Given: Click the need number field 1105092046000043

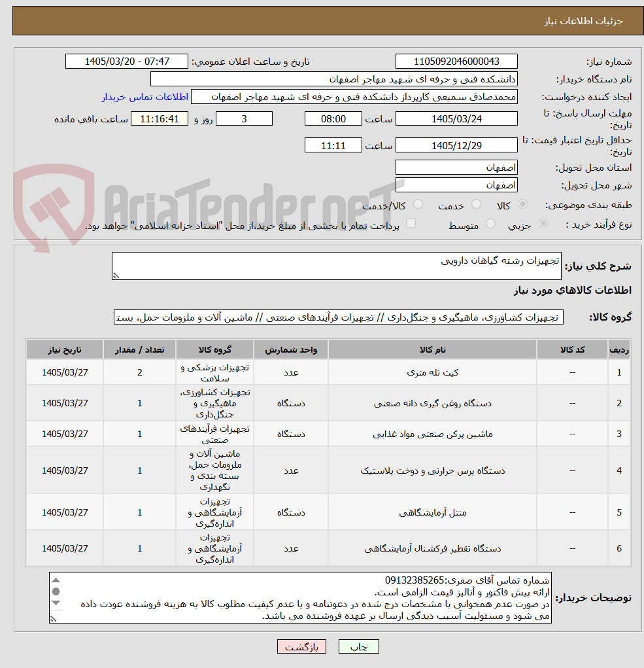Looking at the screenshot, I should 456,62.
